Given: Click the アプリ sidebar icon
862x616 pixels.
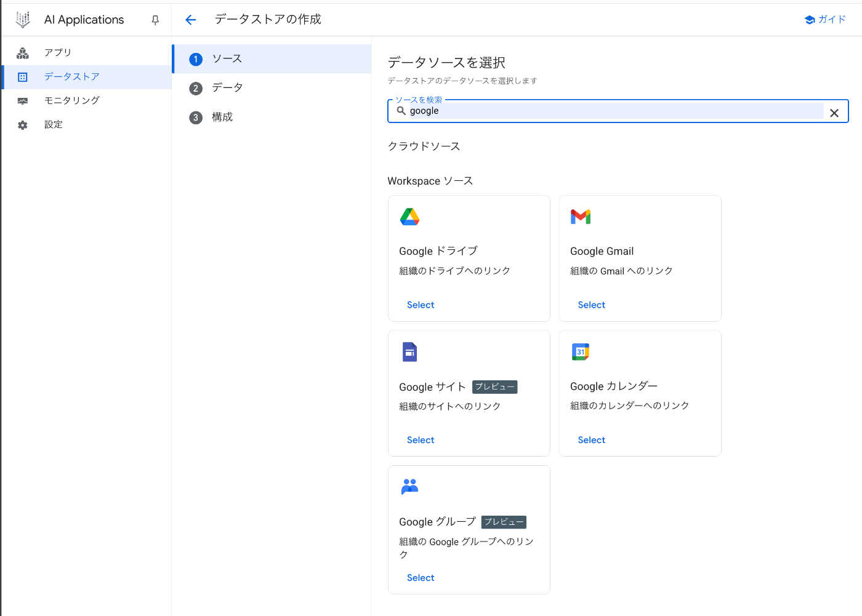Looking at the screenshot, I should click(x=23, y=53).
